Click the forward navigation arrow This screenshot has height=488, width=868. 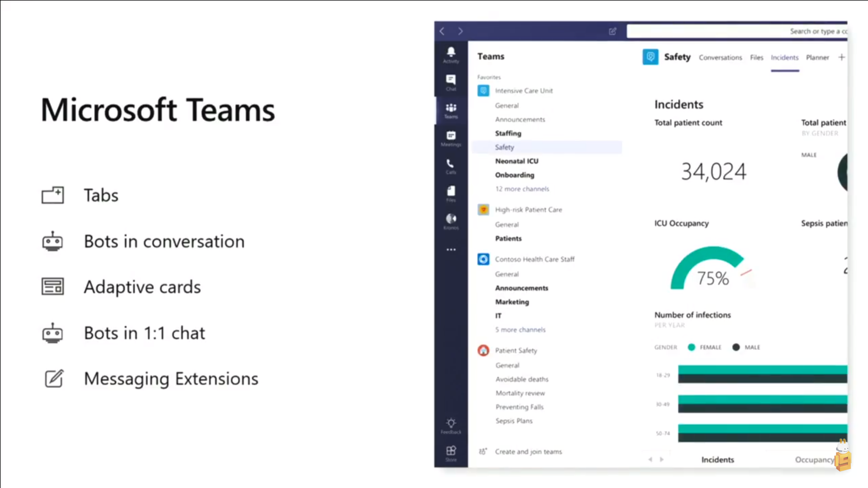(x=460, y=31)
